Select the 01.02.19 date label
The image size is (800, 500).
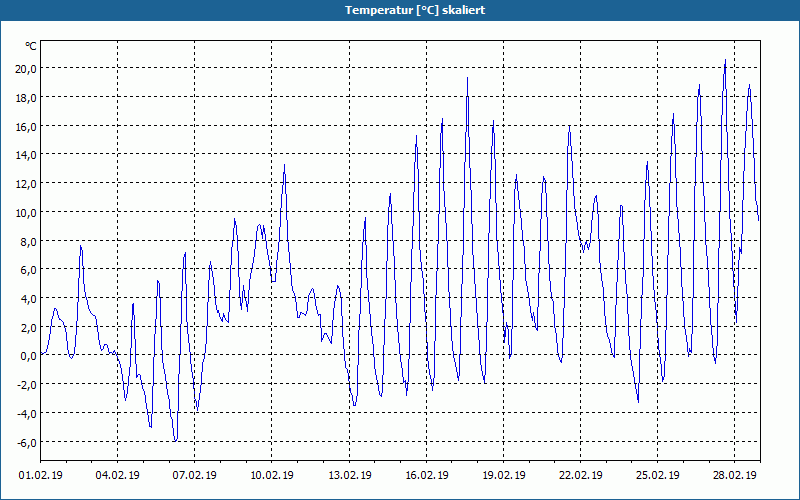pyautogui.click(x=41, y=475)
